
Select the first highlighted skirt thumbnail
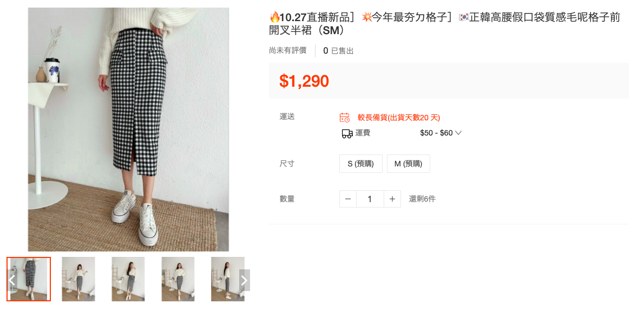pos(29,279)
